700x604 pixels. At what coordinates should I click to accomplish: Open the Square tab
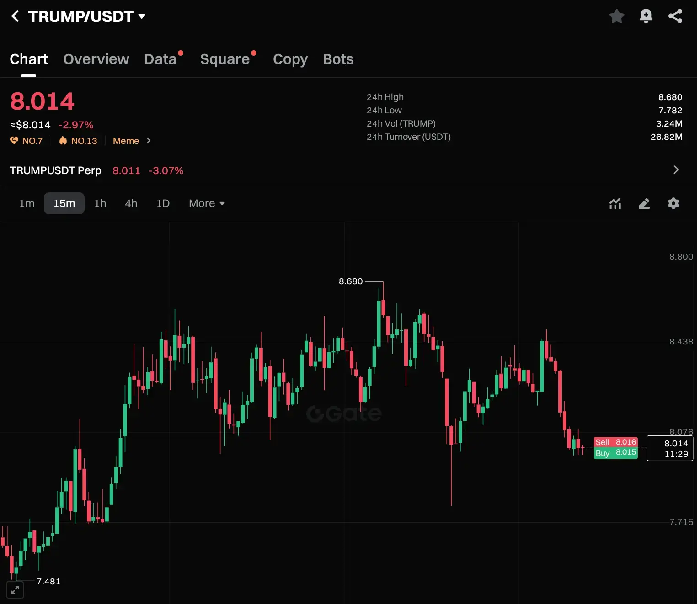(x=225, y=59)
